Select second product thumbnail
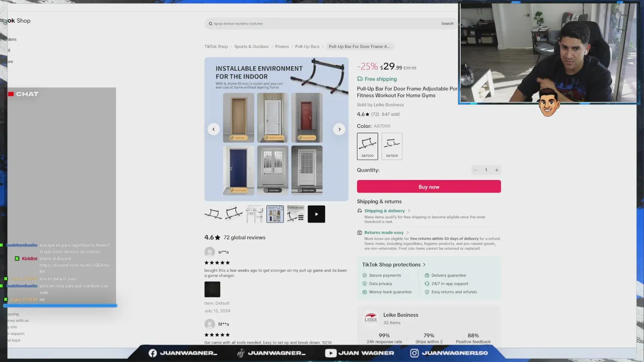The image size is (644, 362). (233, 214)
